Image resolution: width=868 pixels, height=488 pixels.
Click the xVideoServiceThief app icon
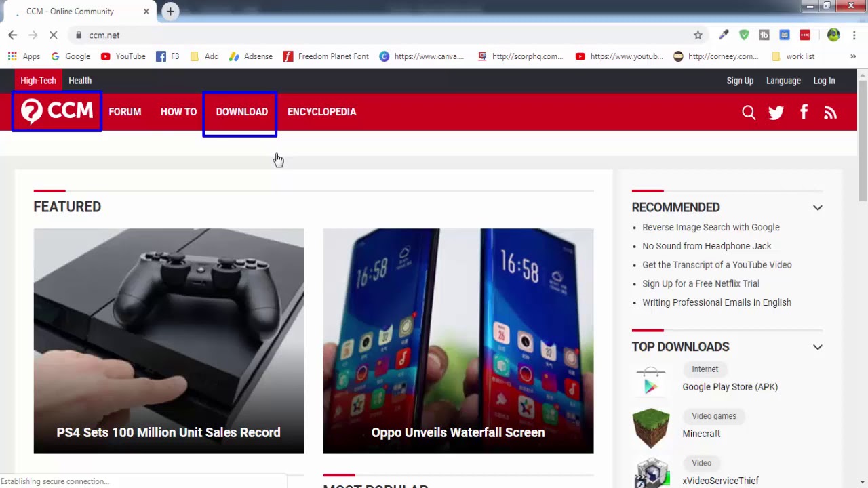coord(651,473)
